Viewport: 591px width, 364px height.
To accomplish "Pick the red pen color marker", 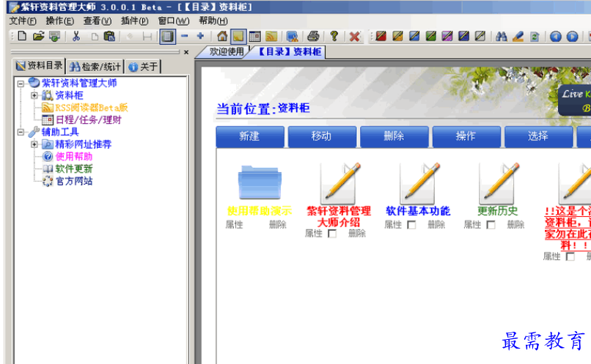I will coord(381,36).
